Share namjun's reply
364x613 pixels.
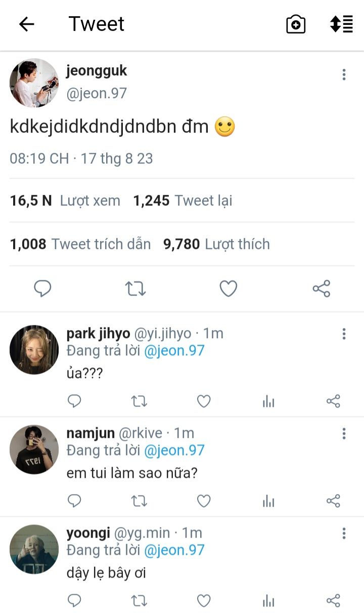point(333,501)
